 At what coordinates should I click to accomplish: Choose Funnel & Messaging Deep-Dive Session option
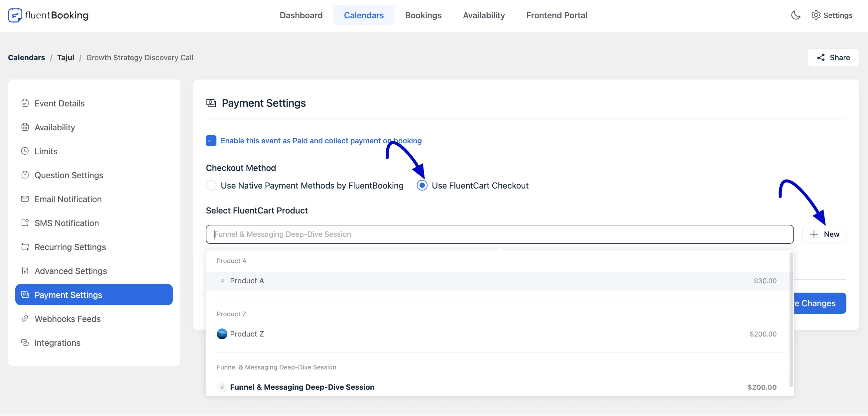tap(498, 387)
